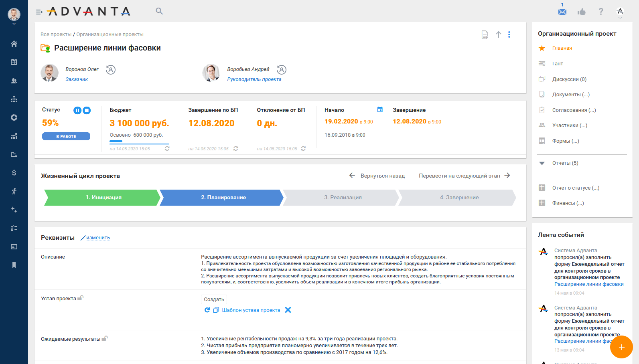Image resolution: width=639 pixels, height=364 pixels.
Task: Click the thumbs up icon
Action: (581, 12)
